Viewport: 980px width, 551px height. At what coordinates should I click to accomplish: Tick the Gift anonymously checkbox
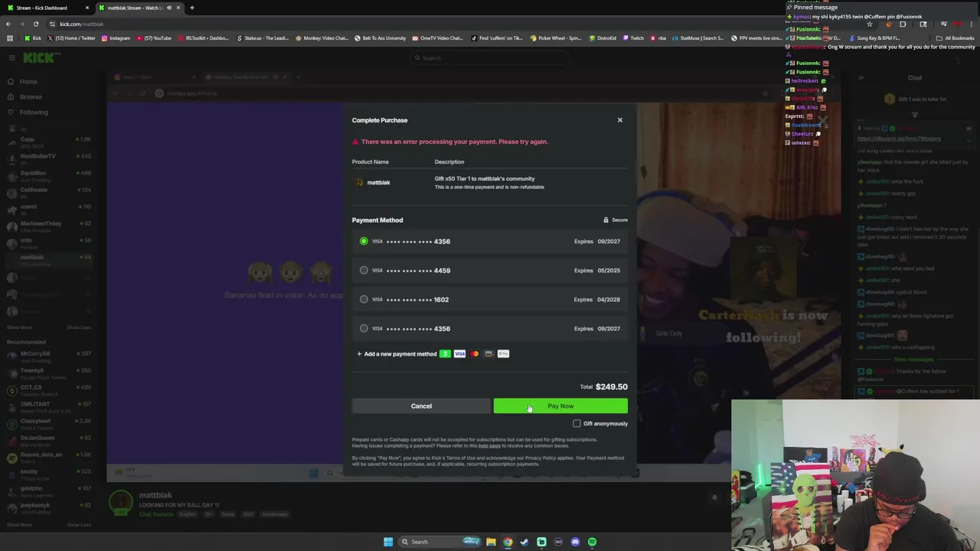click(577, 423)
